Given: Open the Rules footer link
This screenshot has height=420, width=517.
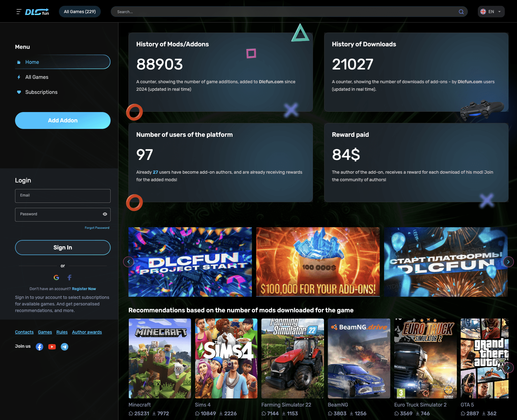Looking at the screenshot, I should [62, 332].
